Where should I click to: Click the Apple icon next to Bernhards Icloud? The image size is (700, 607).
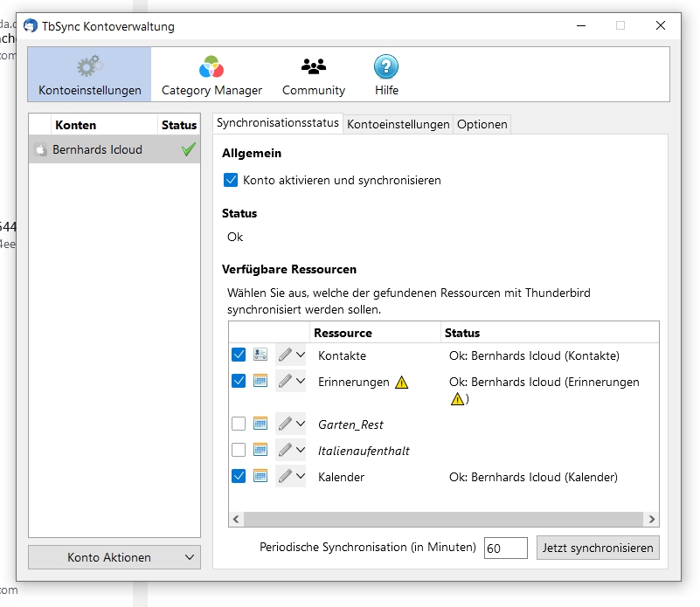pyautogui.click(x=40, y=149)
